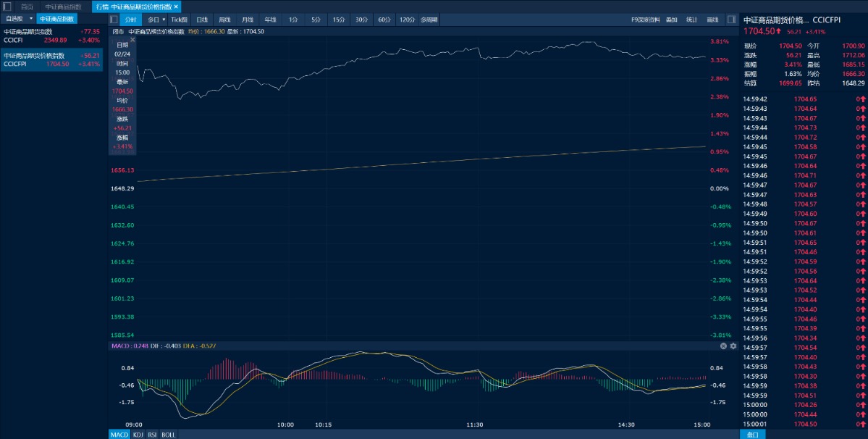
Task: Click the 14:30 time axis label
Action: click(x=625, y=425)
